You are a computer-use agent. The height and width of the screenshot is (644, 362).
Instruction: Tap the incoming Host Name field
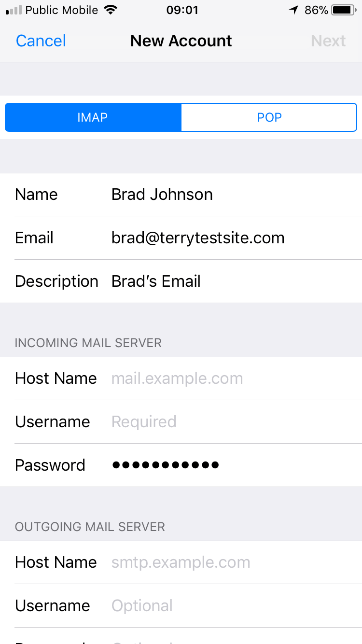[181, 378]
